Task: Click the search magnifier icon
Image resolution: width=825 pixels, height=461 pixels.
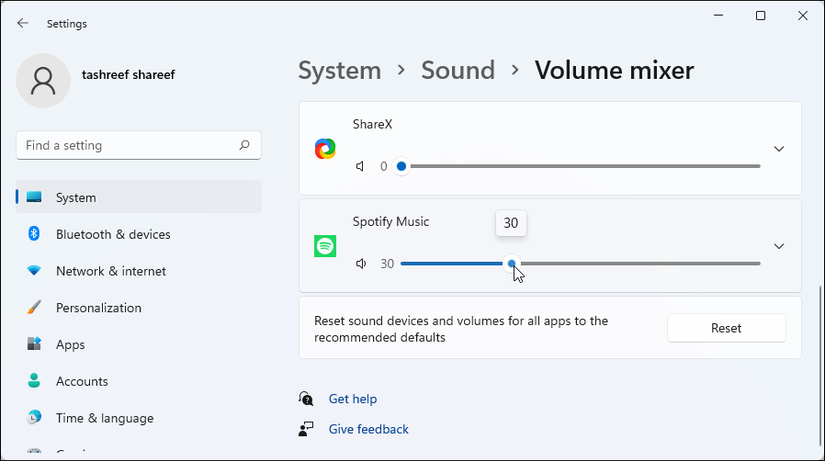Action: pos(245,145)
